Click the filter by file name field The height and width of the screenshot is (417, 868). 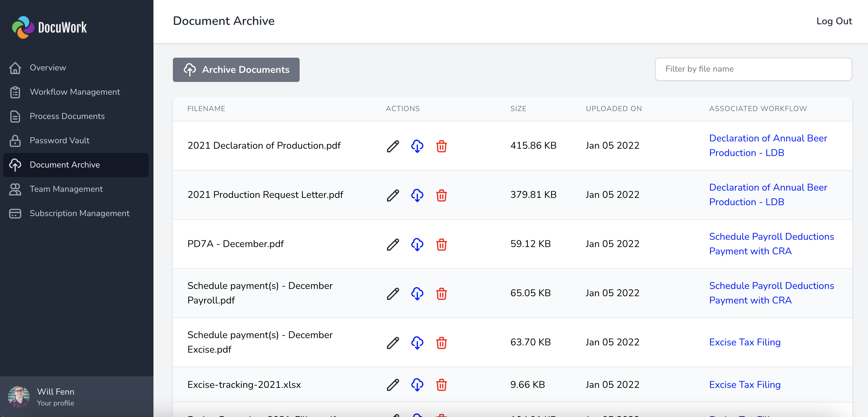coord(753,69)
